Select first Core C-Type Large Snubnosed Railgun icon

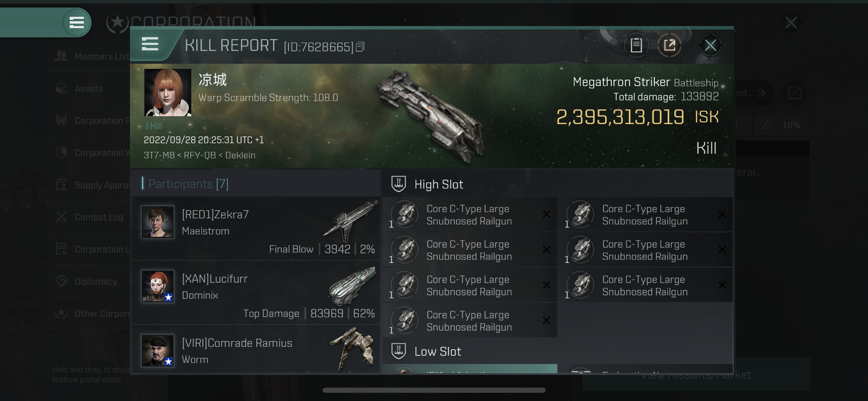[405, 215]
